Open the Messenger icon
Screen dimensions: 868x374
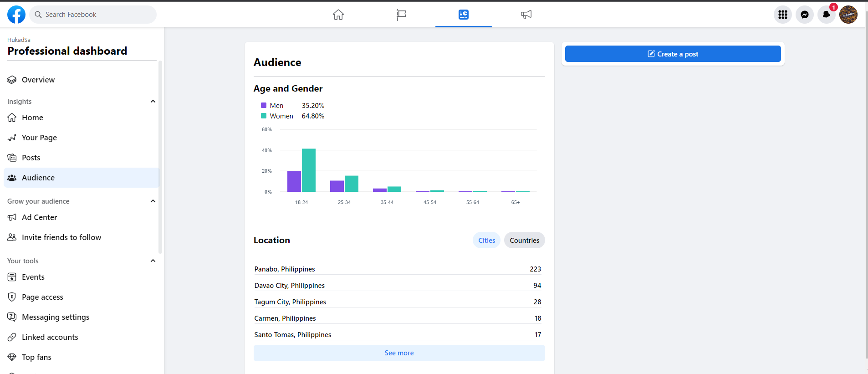point(804,15)
